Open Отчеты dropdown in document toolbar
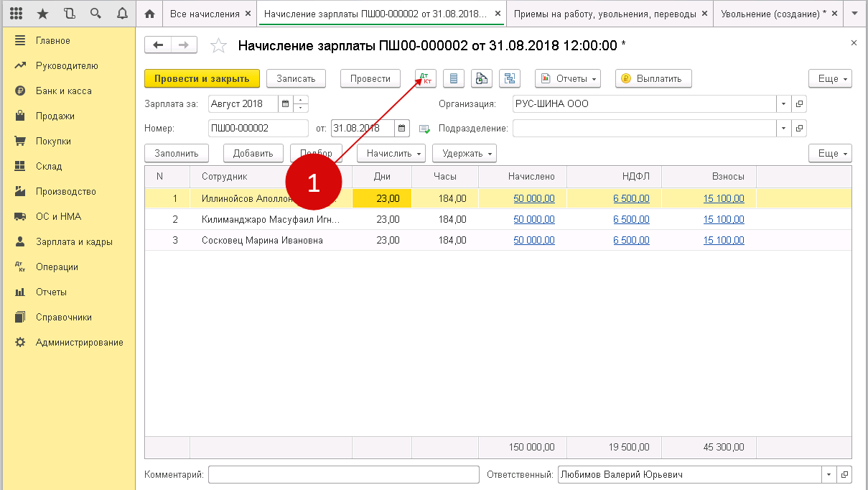Screen dimensions: 868x490 click(x=567, y=78)
